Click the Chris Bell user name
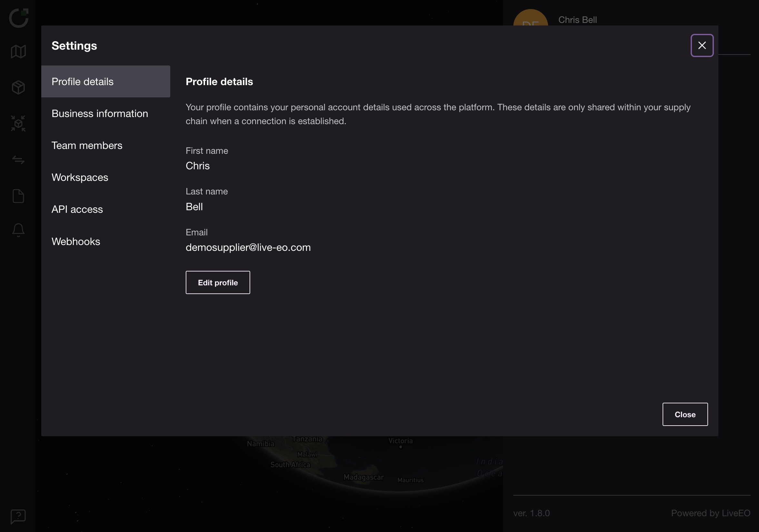The width and height of the screenshot is (759, 532). tap(577, 20)
